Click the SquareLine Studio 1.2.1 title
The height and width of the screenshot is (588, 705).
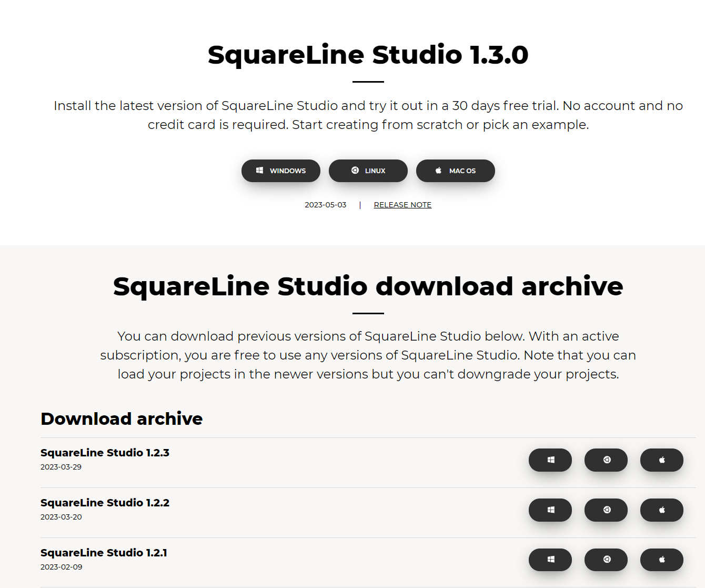coord(104,553)
